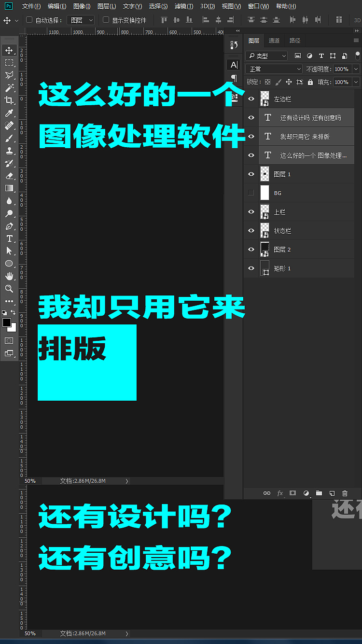Select the Zoom magnifier tool
The height and width of the screenshot is (644, 362).
pyautogui.click(x=9, y=289)
